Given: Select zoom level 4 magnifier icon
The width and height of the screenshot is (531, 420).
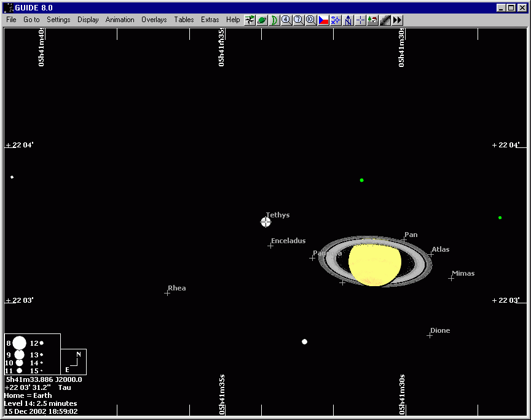Looking at the screenshot, I should click(x=286, y=20).
